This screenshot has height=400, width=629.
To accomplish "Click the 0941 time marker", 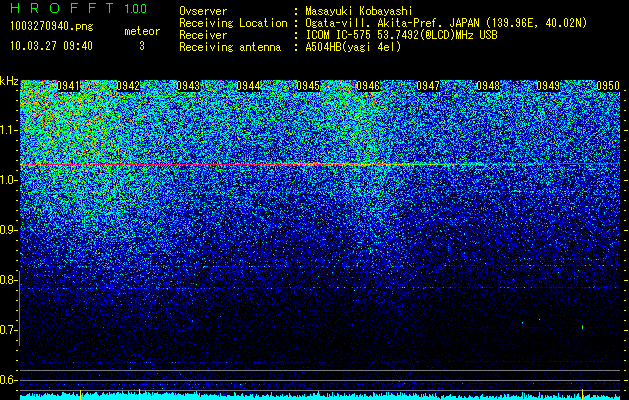I will point(68,86).
